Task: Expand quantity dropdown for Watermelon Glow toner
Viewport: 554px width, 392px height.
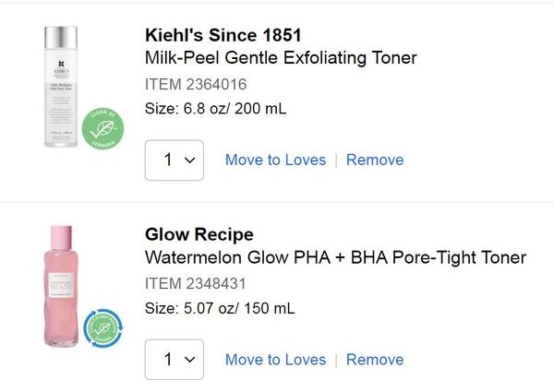Action: click(x=175, y=360)
